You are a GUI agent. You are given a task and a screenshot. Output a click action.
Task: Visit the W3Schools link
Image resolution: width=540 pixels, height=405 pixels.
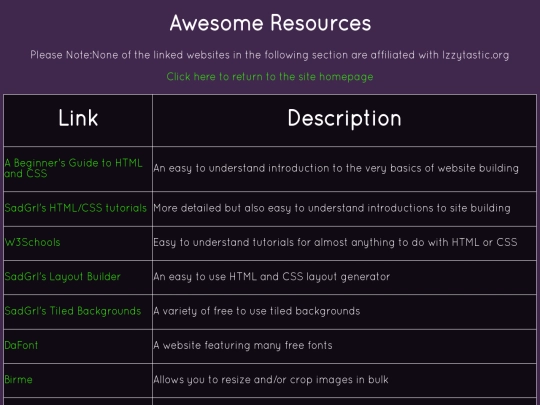32,242
